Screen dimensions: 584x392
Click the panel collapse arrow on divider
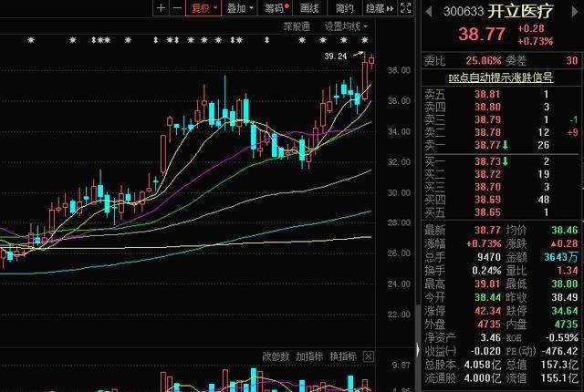tap(419, 350)
